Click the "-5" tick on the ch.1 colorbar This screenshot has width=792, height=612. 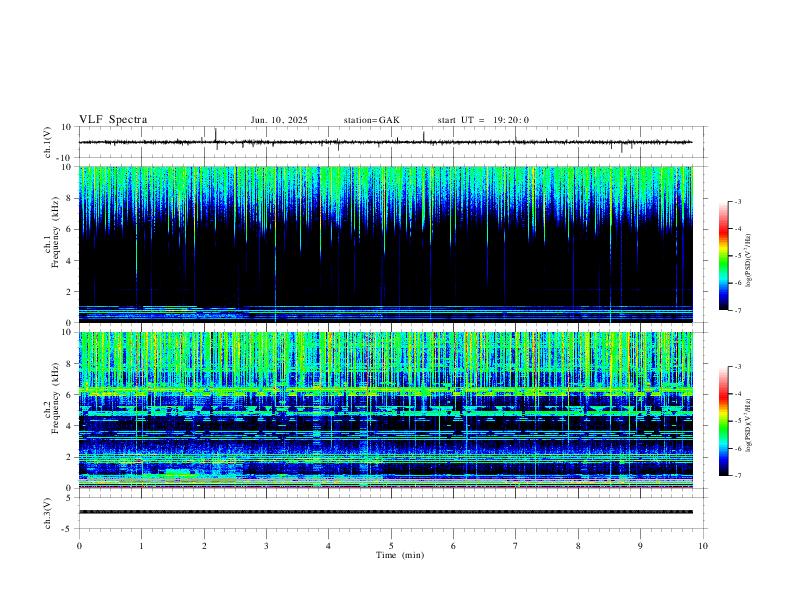[x=737, y=256]
